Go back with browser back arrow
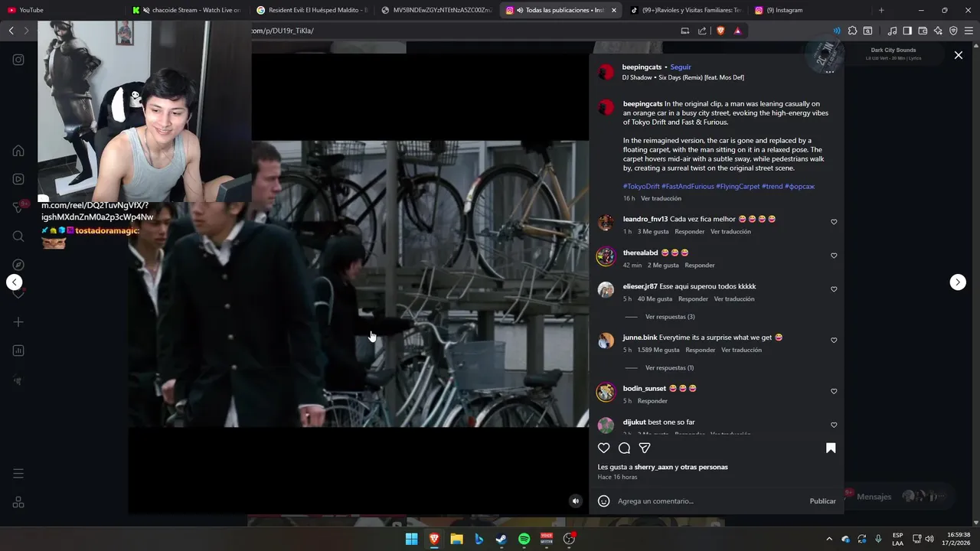 (11, 31)
